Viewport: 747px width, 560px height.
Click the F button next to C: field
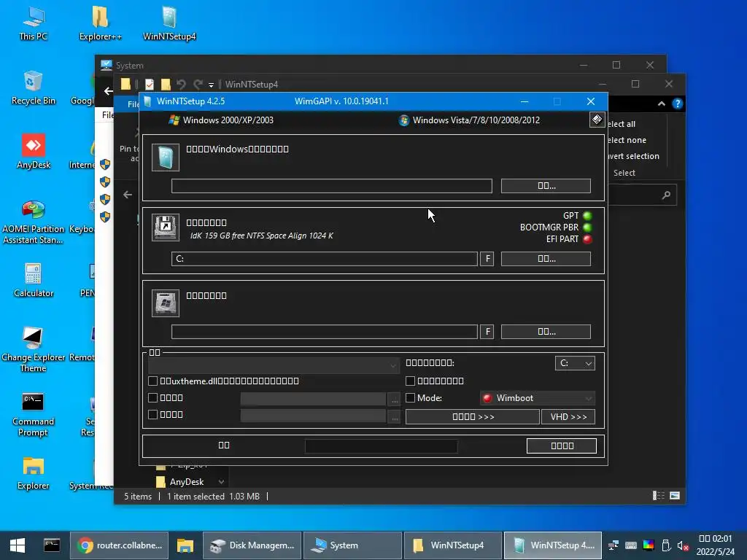click(x=487, y=259)
